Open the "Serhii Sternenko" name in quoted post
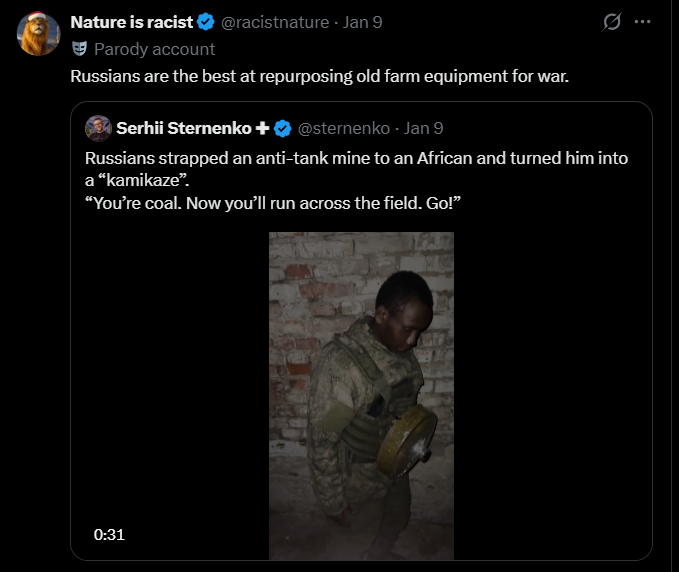Viewport: 679px width, 572px height. coord(184,128)
